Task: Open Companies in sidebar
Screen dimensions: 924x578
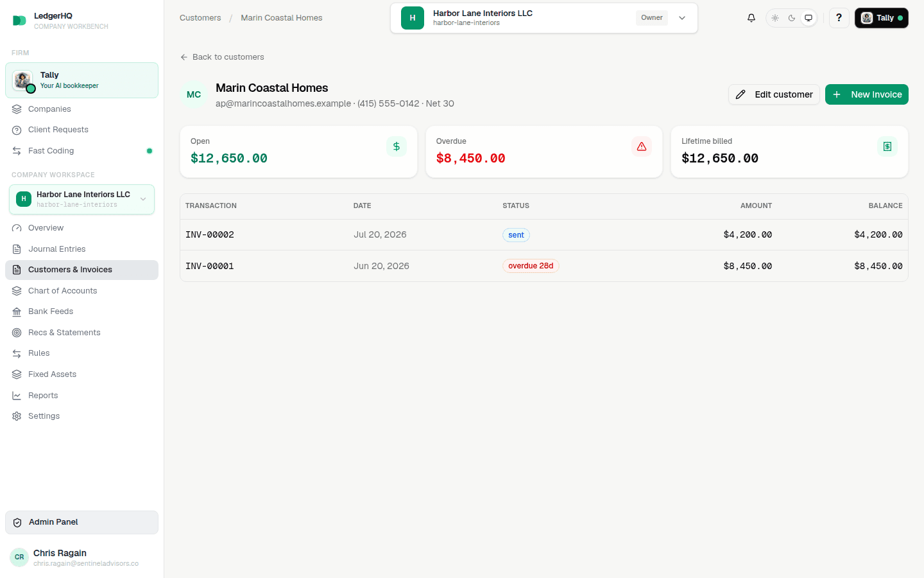Action: click(81, 109)
